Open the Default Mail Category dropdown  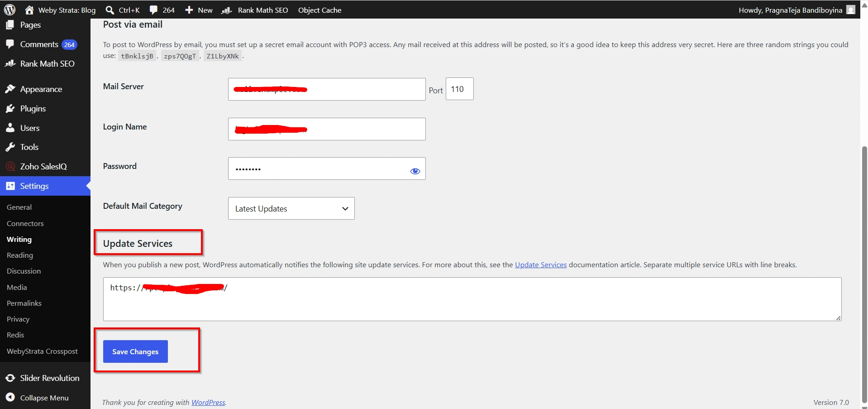point(291,208)
